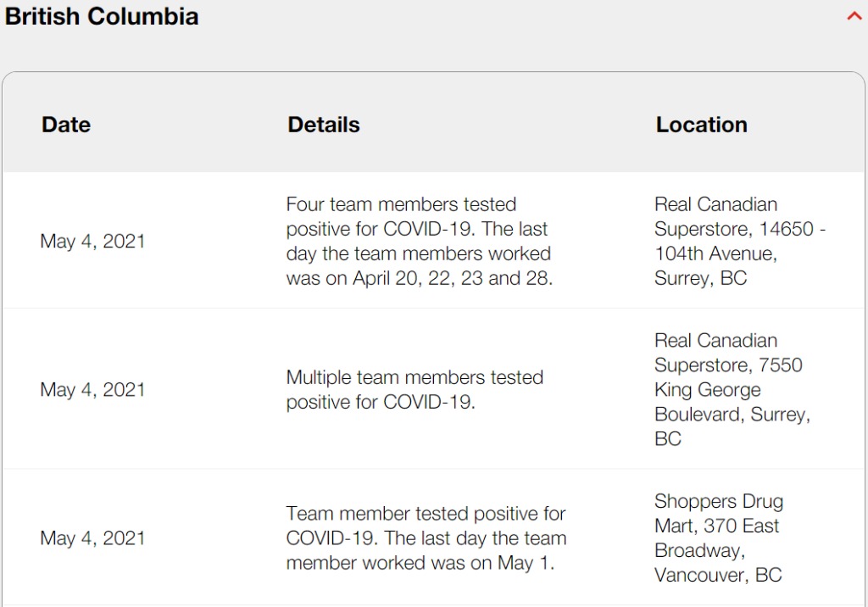This screenshot has height=607, width=868.
Task: Click the 'positive for COVID-19.' line in second row
Action: 381,402
